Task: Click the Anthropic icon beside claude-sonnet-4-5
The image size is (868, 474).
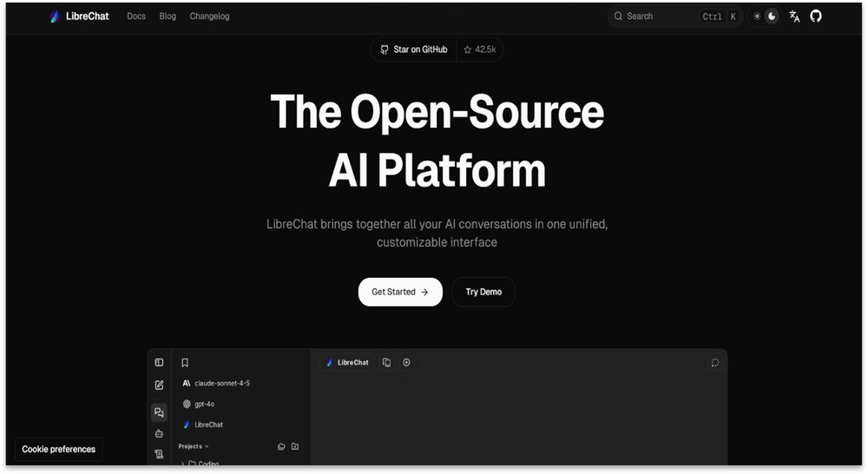Action: click(187, 383)
